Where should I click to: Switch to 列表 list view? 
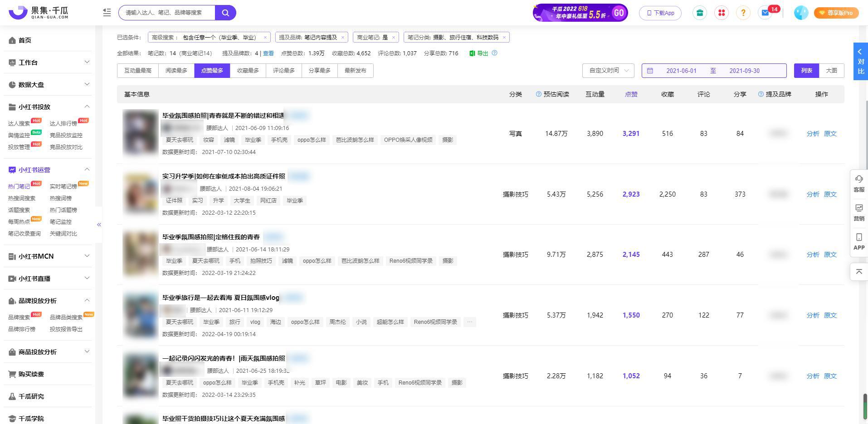click(806, 71)
